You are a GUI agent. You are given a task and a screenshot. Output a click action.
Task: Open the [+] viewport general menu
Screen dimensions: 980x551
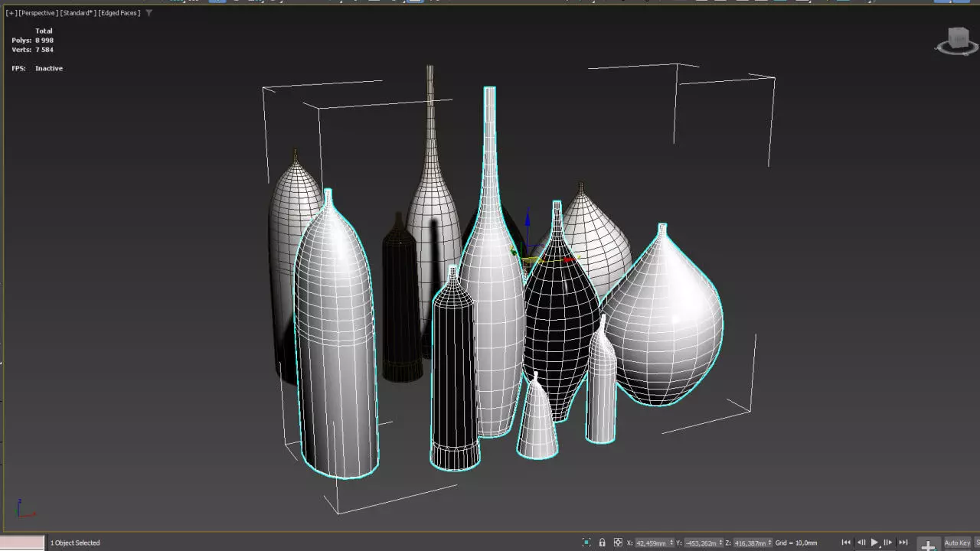pyautogui.click(x=11, y=13)
